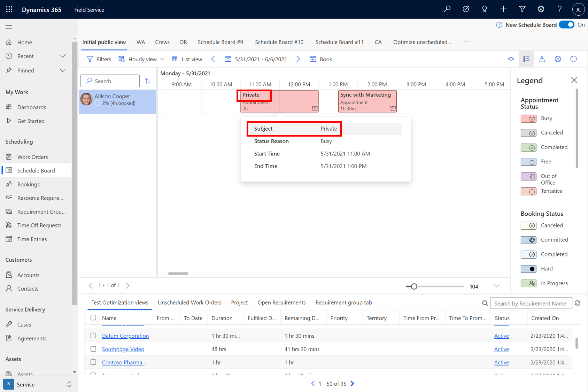Click the requirement search magnifier icon
The image size is (588, 392).
click(x=485, y=303)
